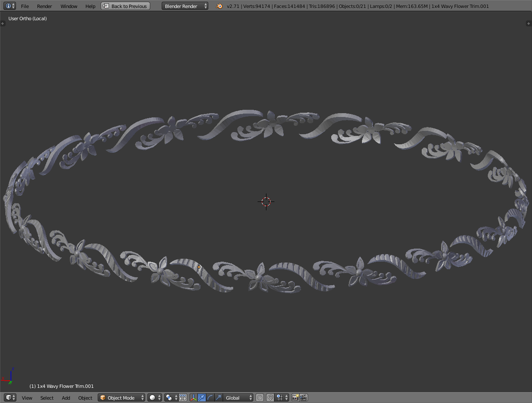The height and width of the screenshot is (403, 532).
Task: Open the Blender Render engine dropdown
Action: click(x=185, y=6)
